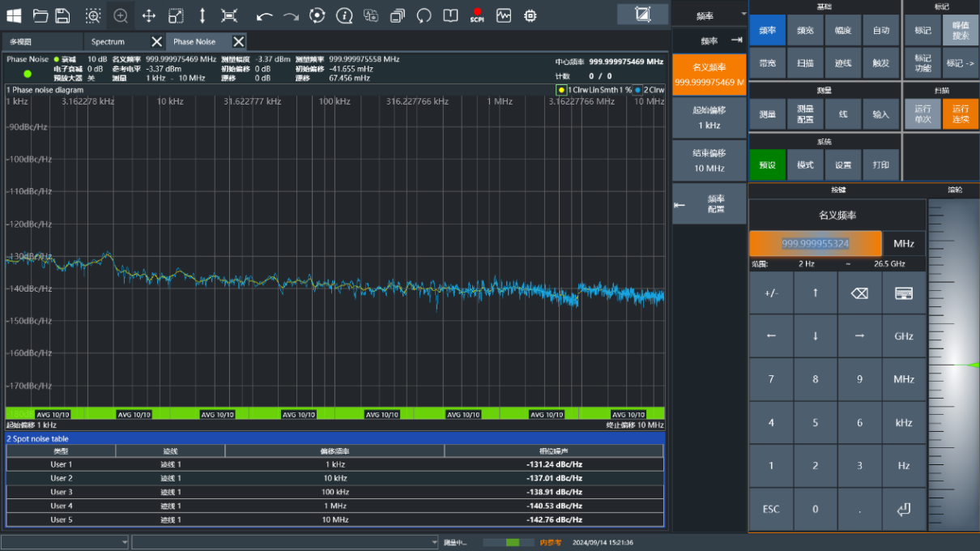
Task: Close the Spectrum tab
Action: coord(156,41)
